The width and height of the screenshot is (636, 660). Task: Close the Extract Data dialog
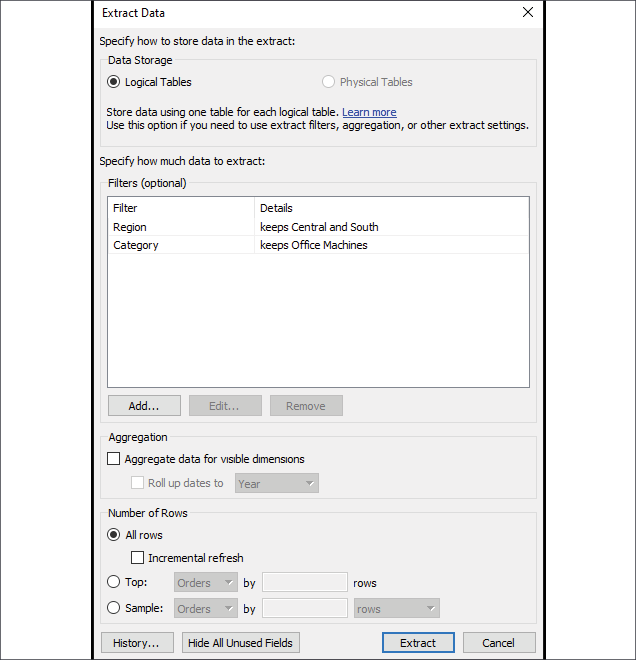[528, 12]
